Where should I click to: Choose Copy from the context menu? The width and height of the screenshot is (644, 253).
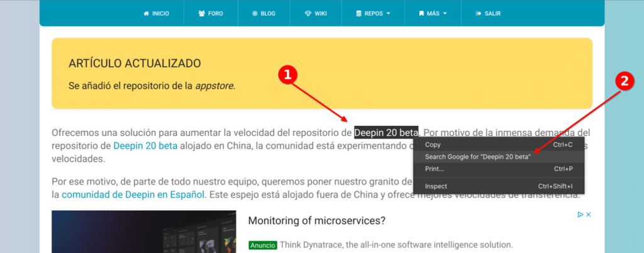[499, 145]
